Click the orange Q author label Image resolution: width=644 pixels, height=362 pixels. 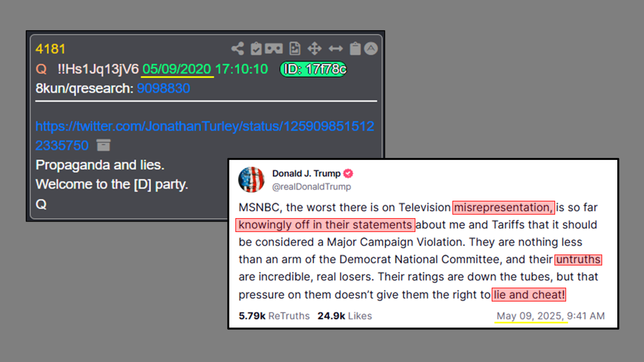[x=41, y=69]
